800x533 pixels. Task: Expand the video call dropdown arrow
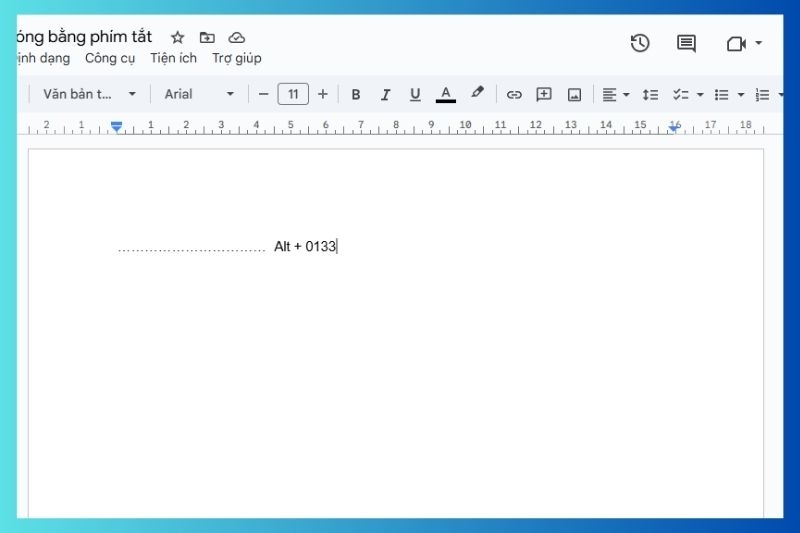point(759,43)
